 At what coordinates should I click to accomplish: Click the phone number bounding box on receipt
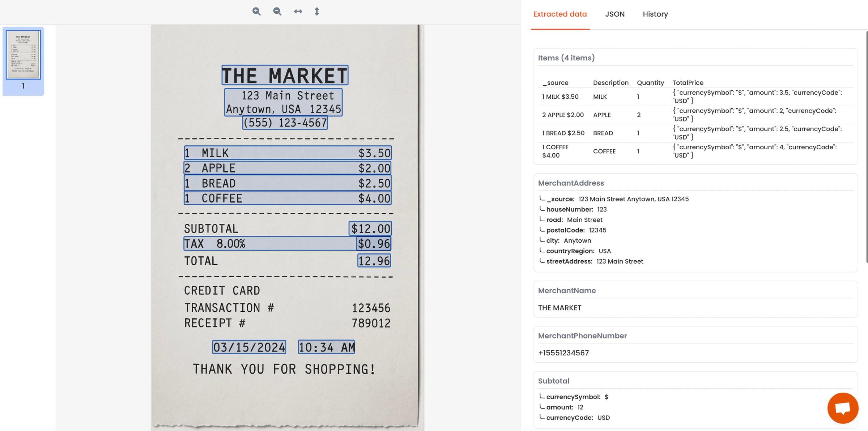pyautogui.click(x=285, y=122)
